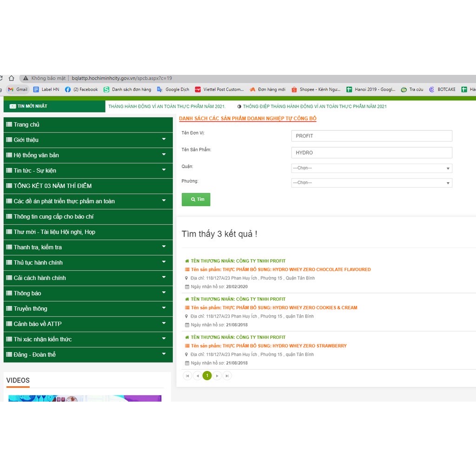Go to Trang chủ menu item
Screen dimensions: 476x476
(x=88, y=125)
